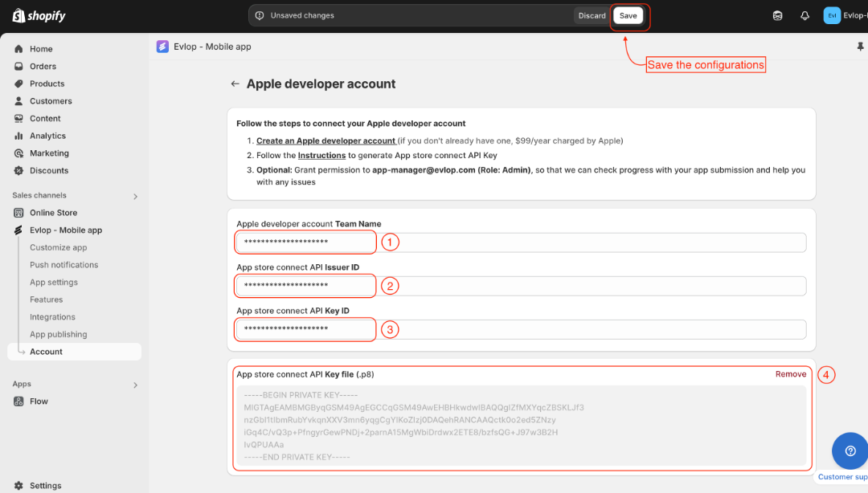The image size is (868, 493).
Task: Click the Content icon in sidebar
Action: click(x=18, y=118)
